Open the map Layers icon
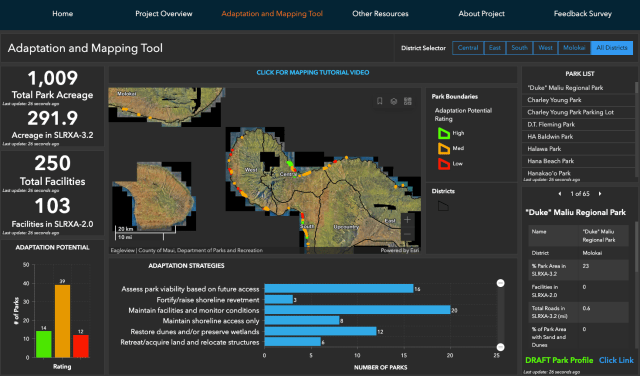Viewport: 640px width, 376px height. [393, 101]
